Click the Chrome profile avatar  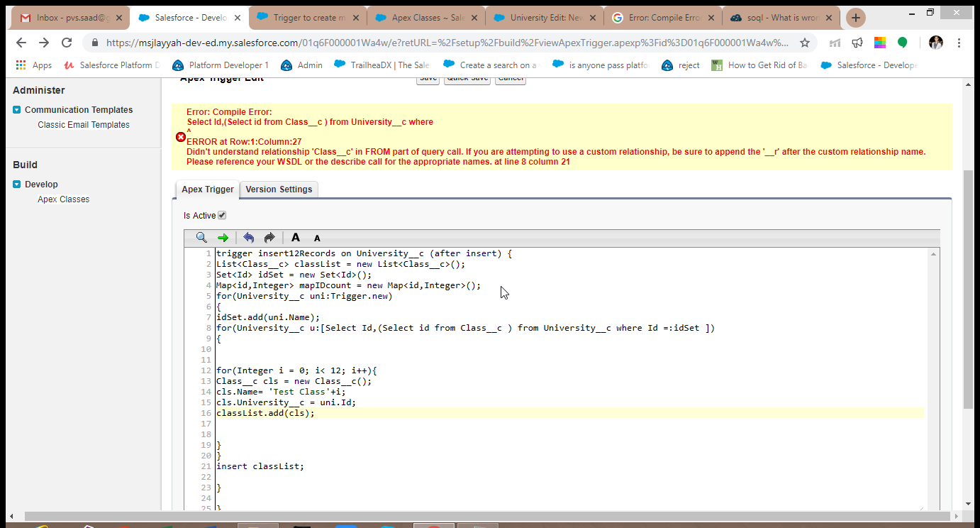(x=935, y=43)
